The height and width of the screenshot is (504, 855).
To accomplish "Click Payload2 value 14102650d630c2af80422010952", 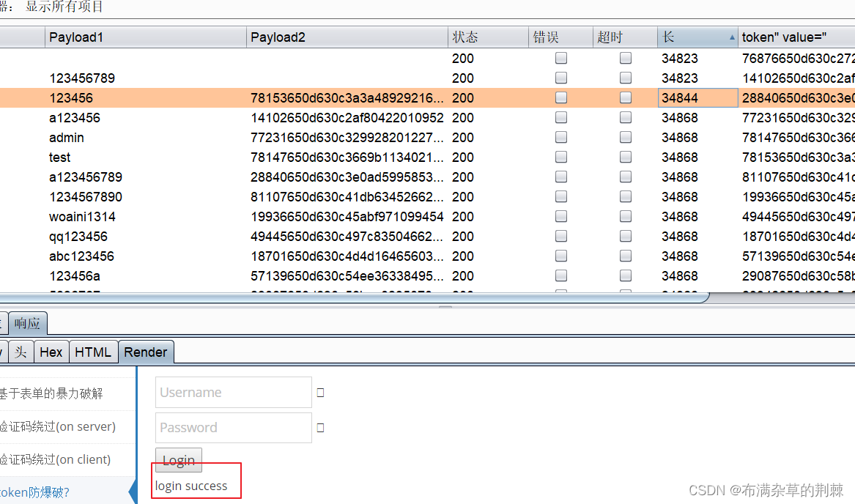I will 347,118.
